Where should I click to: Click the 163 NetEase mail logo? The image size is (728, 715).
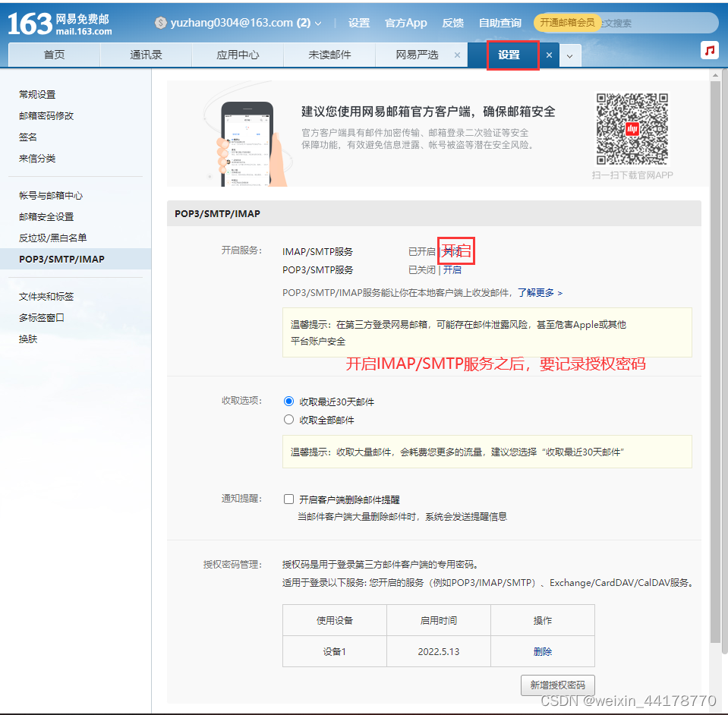pos(60,24)
